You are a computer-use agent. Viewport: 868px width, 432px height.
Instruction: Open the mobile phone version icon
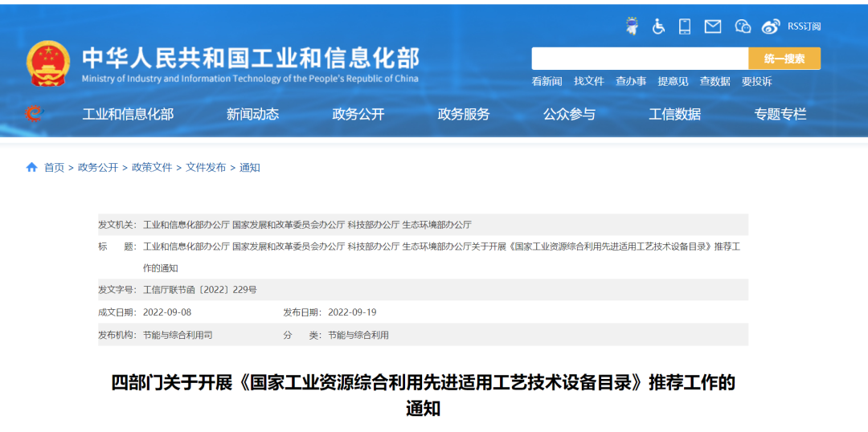coord(685,26)
